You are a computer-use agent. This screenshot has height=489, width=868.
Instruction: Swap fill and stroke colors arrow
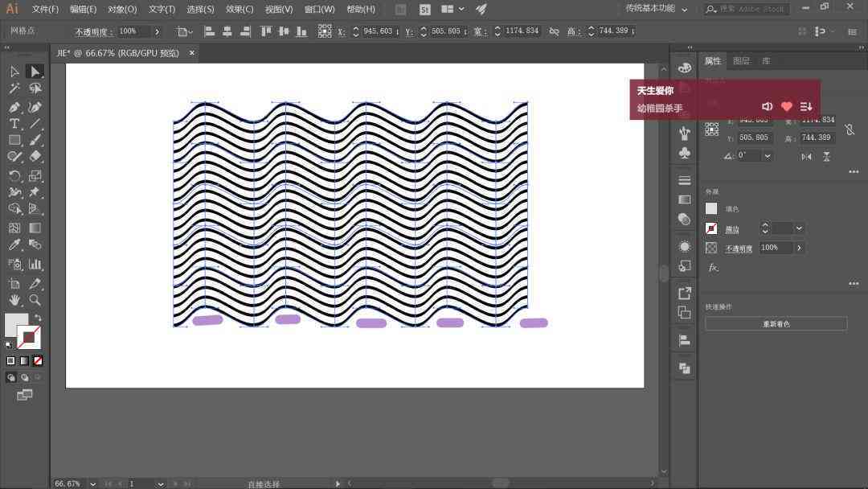coord(39,318)
